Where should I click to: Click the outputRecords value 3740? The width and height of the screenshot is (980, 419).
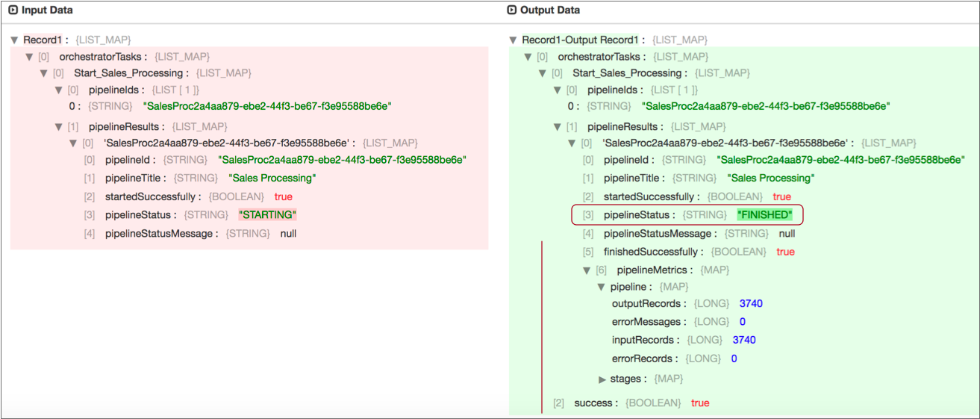(x=751, y=304)
